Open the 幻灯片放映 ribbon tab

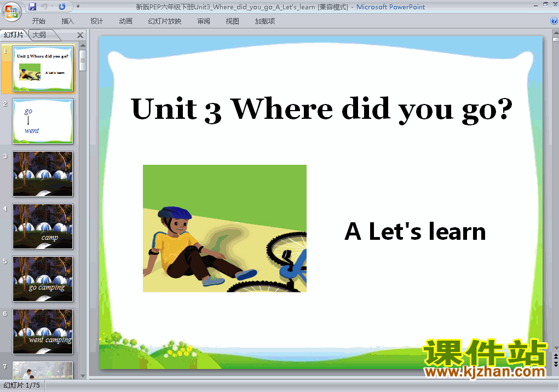[x=165, y=21]
